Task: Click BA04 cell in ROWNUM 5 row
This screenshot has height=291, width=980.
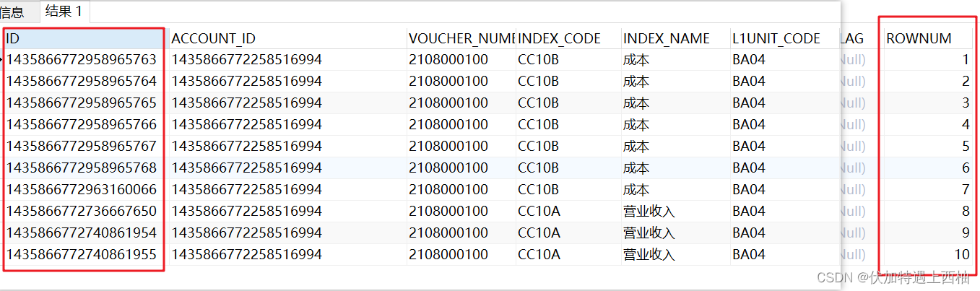Action: click(x=785, y=147)
